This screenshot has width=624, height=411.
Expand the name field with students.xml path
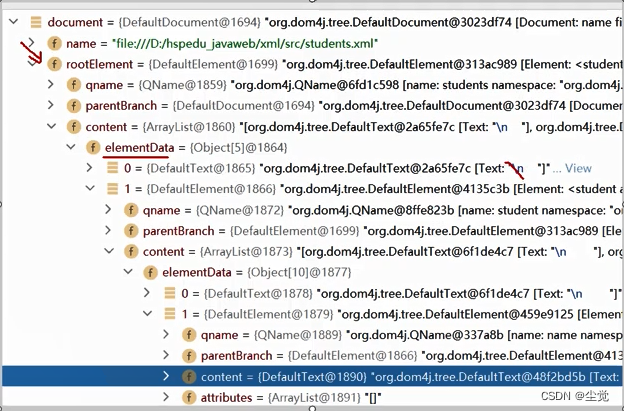coord(32,42)
